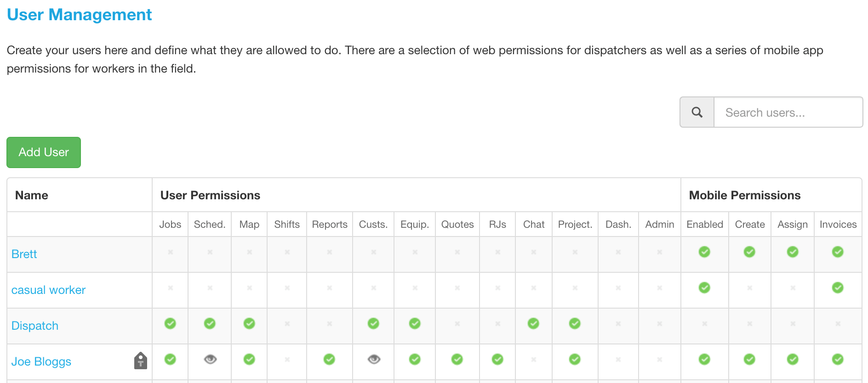Toggle Dispatch's Equip. permission checkmark
Viewport: 868px width, 383px height.
pos(415,323)
